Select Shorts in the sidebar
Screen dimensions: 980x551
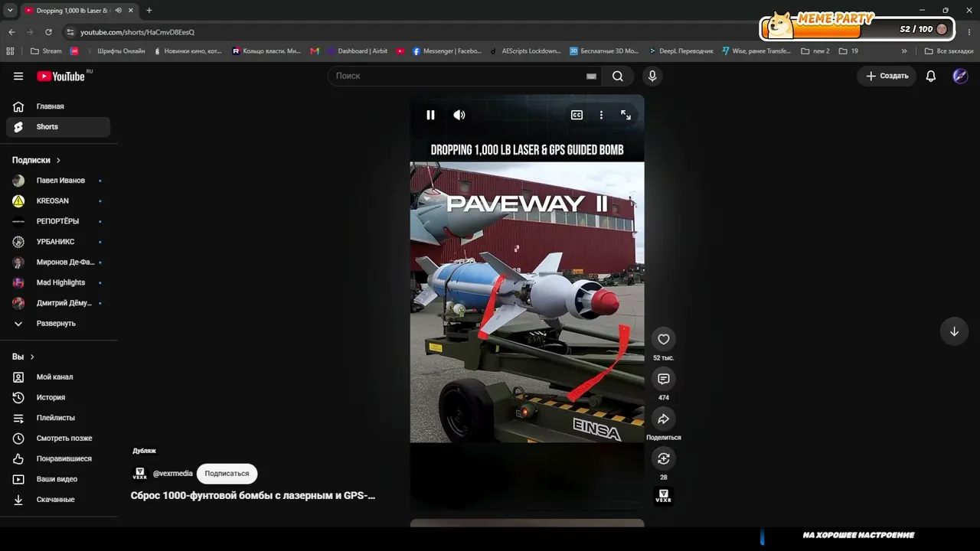point(58,127)
